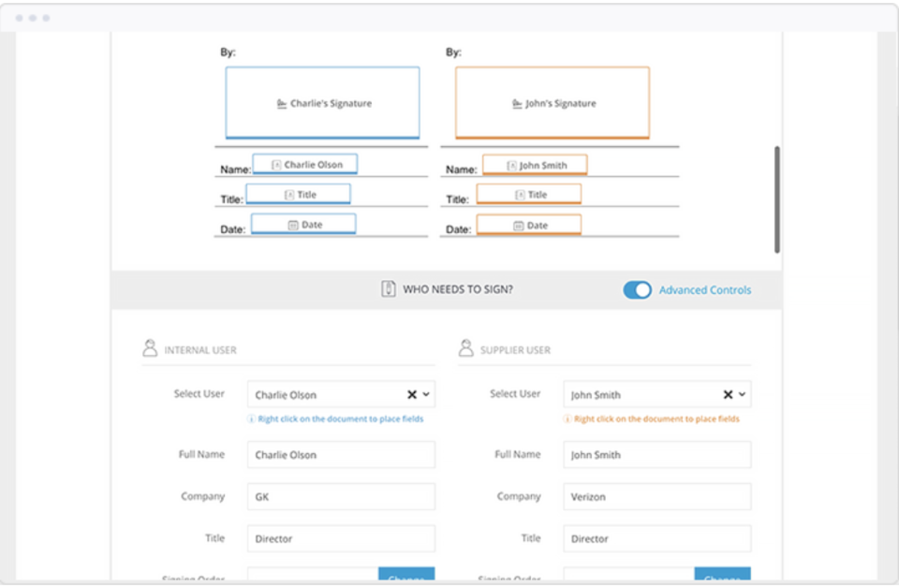Toggle the Advanced Controls switch
The image size is (899, 588).
click(x=637, y=290)
